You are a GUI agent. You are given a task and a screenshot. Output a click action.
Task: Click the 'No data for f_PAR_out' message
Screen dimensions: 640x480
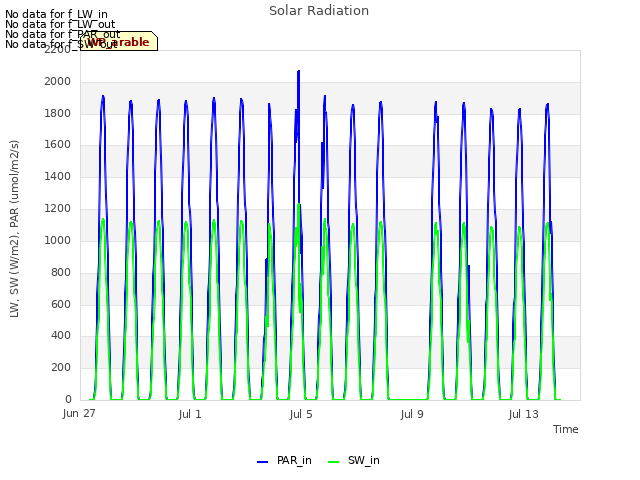(63, 34)
